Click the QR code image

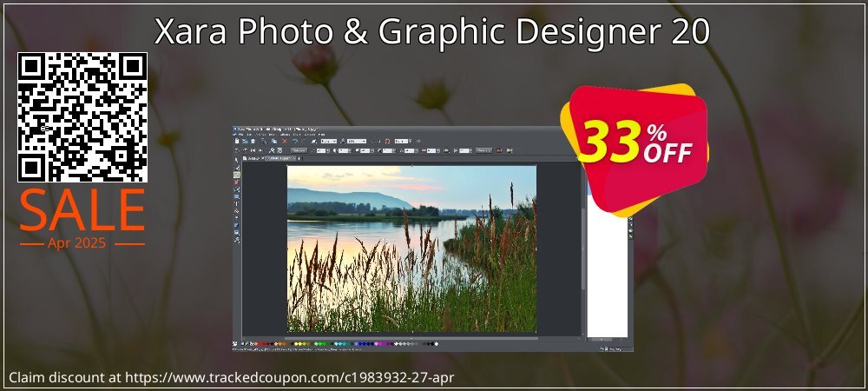point(82,117)
